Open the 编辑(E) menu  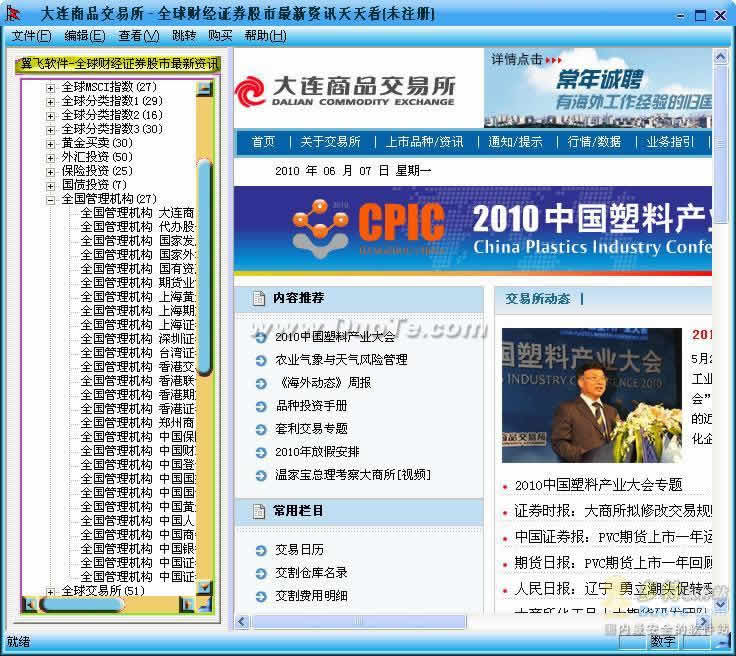pyautogui.click(x=84, y=36)
